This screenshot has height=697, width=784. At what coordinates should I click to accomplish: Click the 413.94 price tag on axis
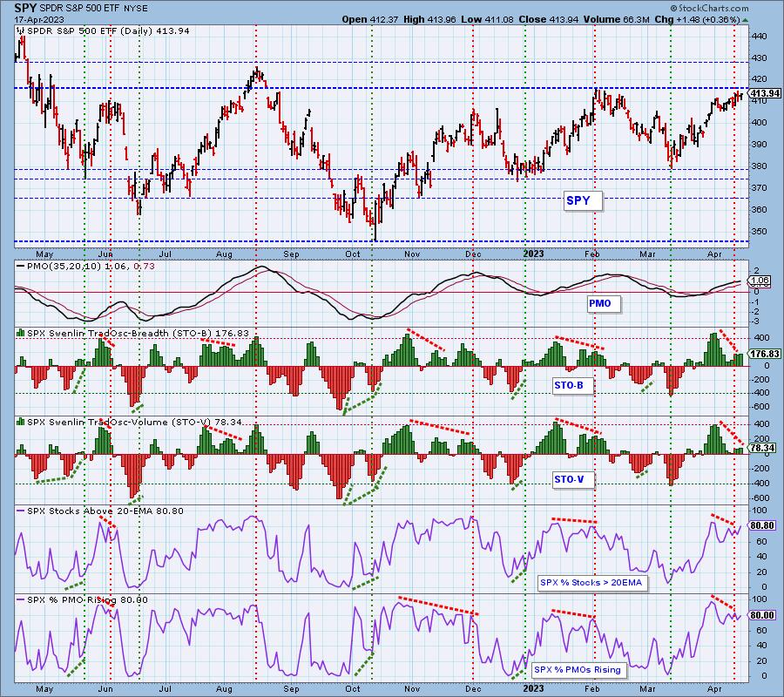pos(765,93)
